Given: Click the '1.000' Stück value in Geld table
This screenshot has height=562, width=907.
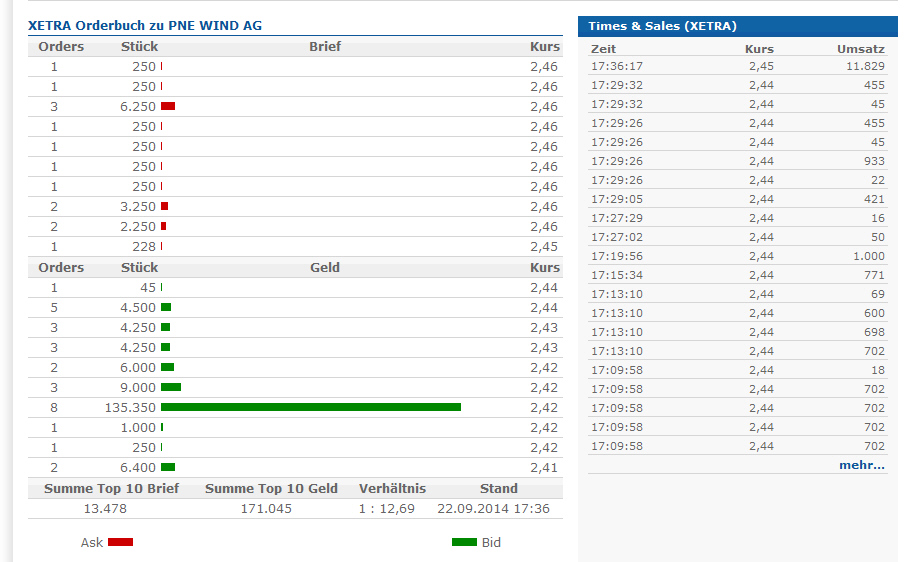Looking at the screenshot, I should [138, 427].
